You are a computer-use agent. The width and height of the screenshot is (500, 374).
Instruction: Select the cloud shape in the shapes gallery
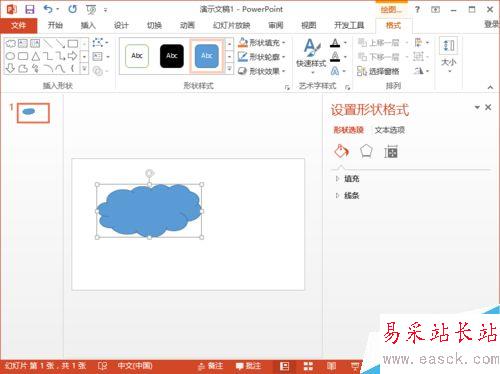tap(10, 43)
